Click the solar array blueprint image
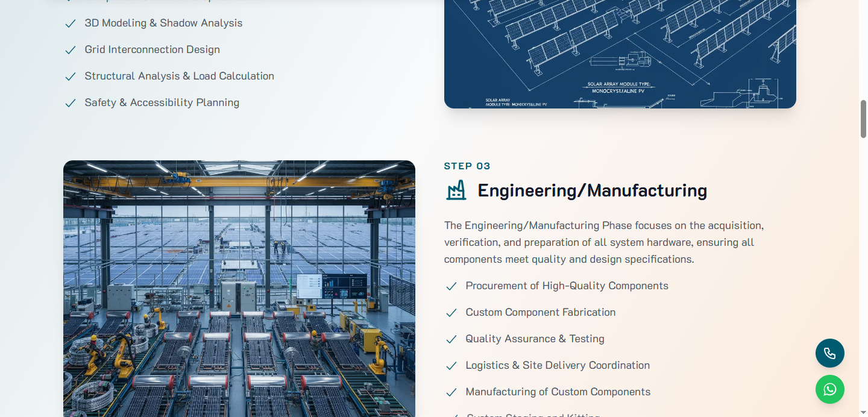 (620, 54)
